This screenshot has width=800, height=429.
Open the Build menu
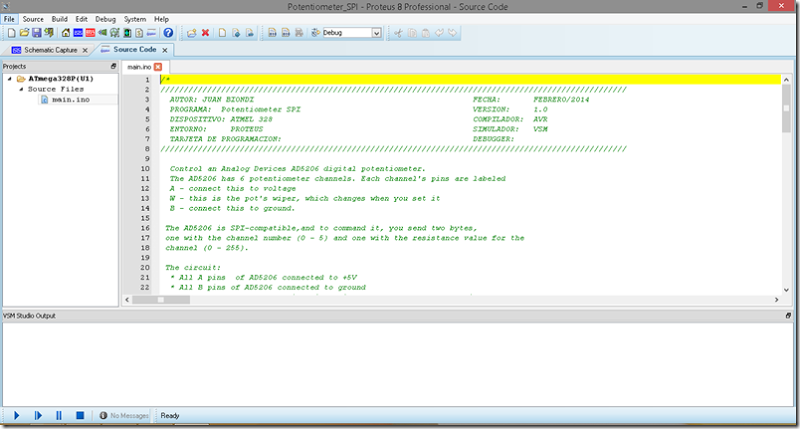[60, 19]
